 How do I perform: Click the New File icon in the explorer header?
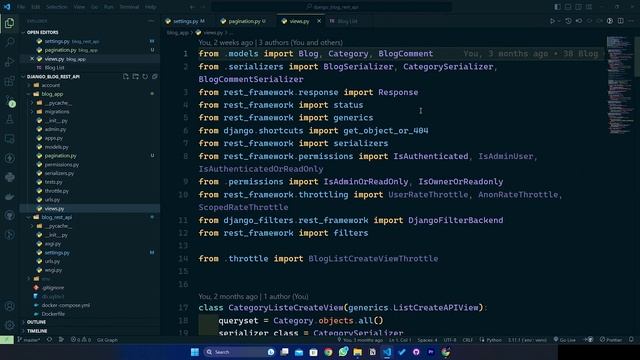pos(126,76)
